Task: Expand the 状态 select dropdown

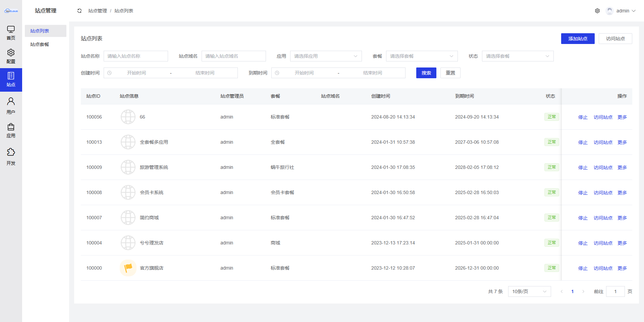Action: 518,56
